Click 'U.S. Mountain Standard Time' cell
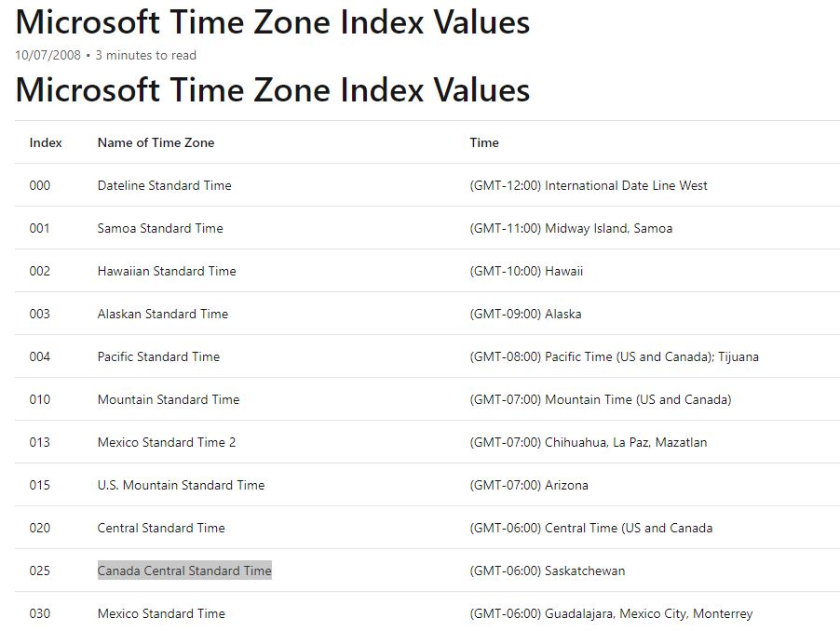The height and width of the screenshot is (631, 840). coord(181,485)
